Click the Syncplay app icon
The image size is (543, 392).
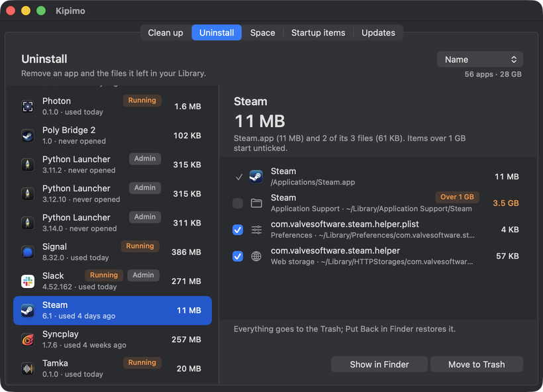coord(28,340)
